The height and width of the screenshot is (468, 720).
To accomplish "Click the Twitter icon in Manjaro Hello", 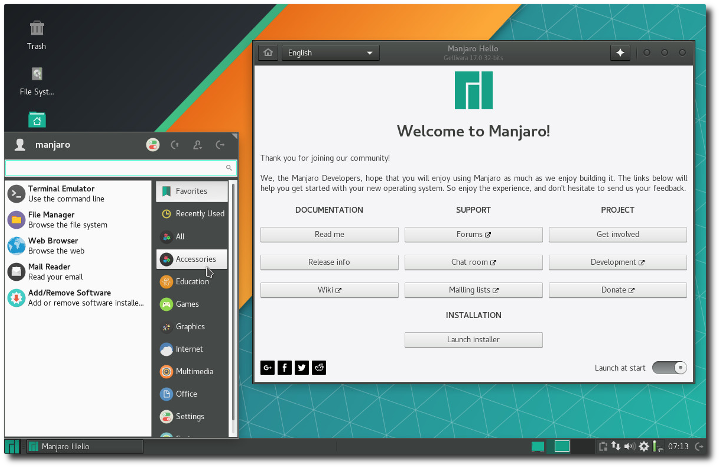I will point(302,368).
